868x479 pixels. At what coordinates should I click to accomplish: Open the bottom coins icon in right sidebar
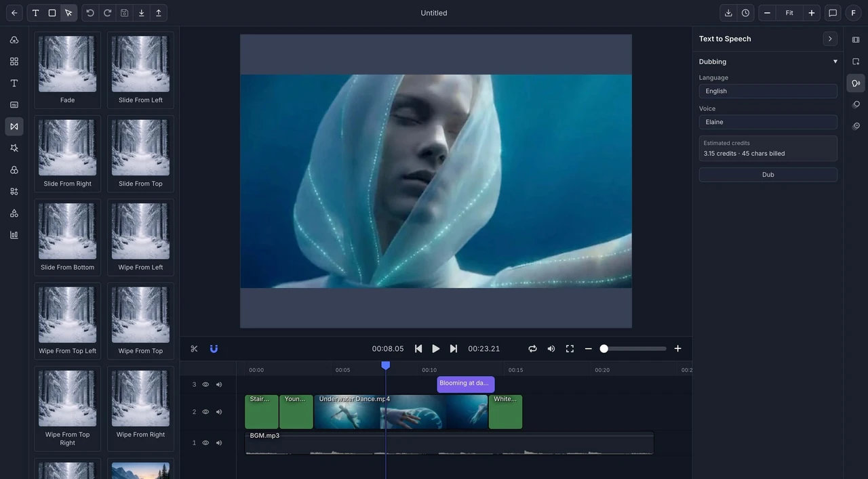coord(856,127)
